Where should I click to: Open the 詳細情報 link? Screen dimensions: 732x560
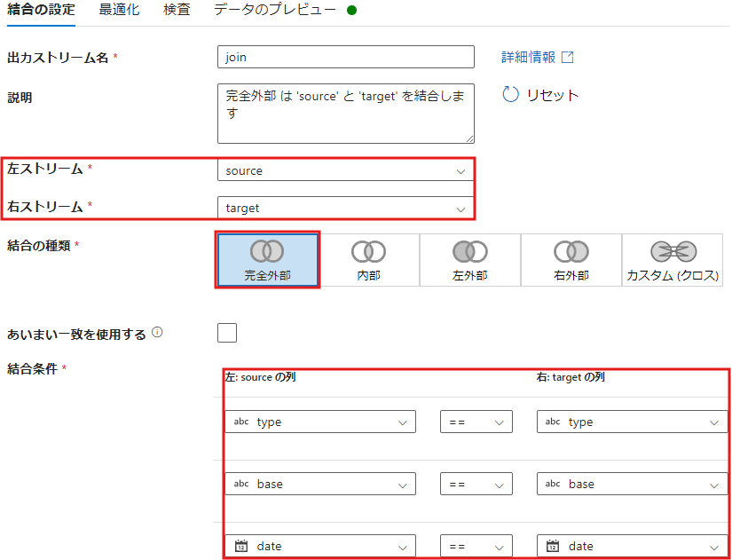[x=528, y=57]
